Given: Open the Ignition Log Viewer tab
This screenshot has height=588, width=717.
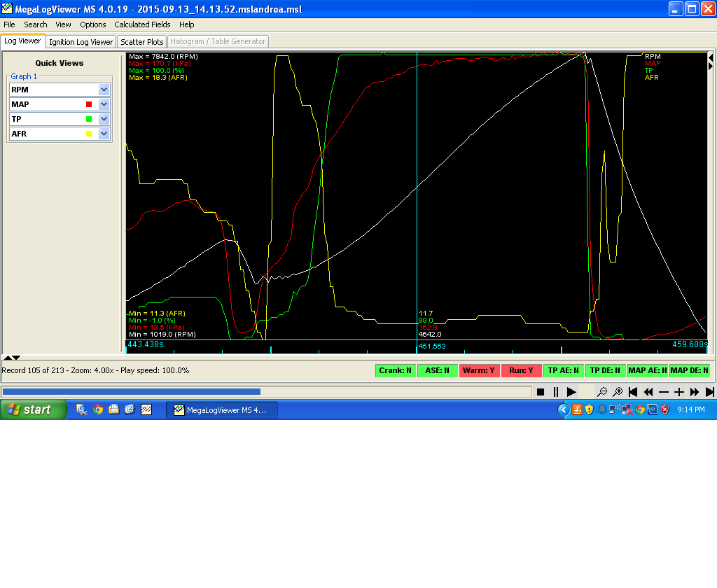Looking at the screenshot, I should (x=81, y=42).
